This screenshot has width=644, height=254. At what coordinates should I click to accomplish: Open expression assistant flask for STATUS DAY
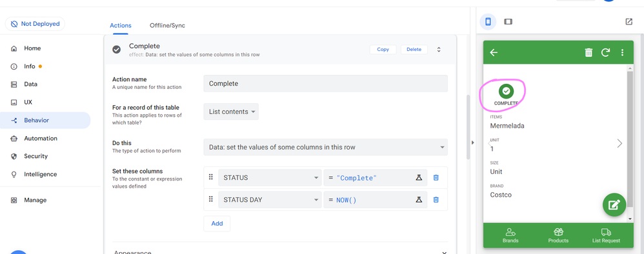[x=419, y=200]
